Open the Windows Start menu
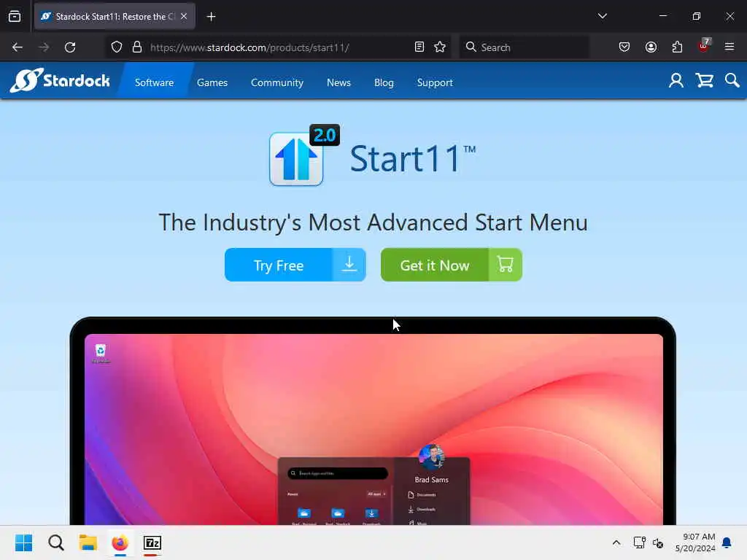 (24, 542)
